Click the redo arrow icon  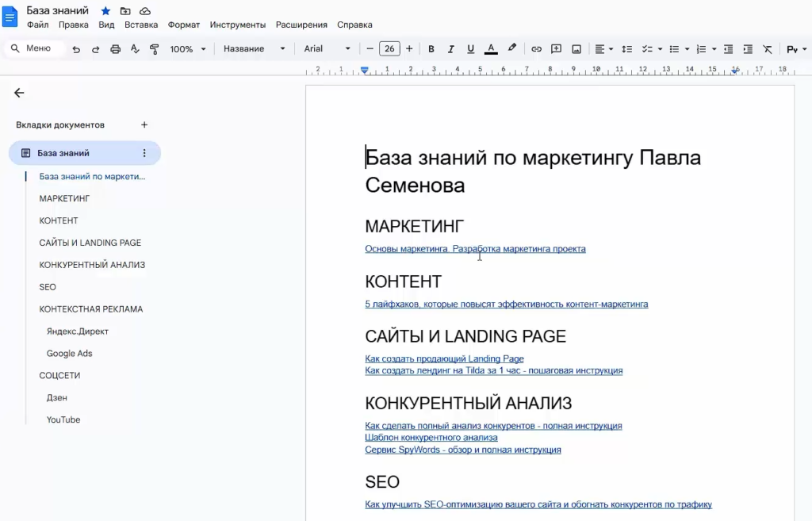click(96, 49)
